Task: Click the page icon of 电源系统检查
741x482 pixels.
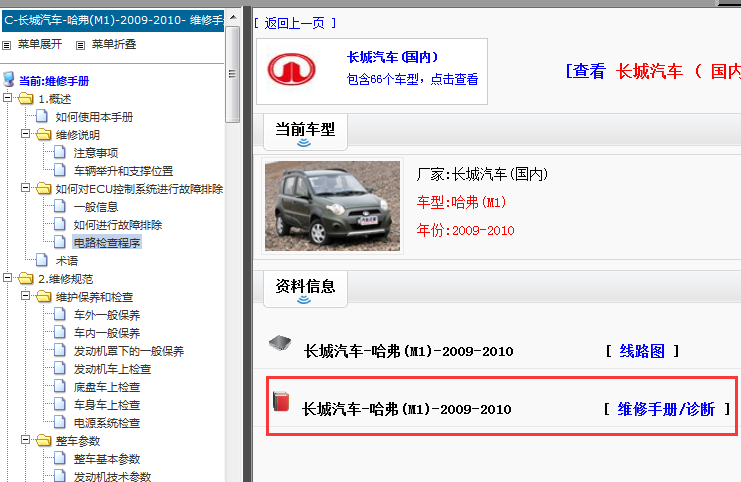Action: pos(60,422)
